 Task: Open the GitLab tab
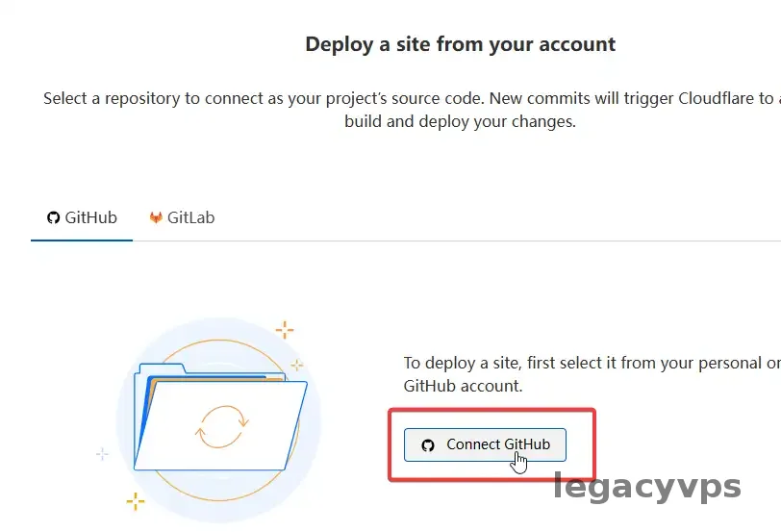[182, 217]
